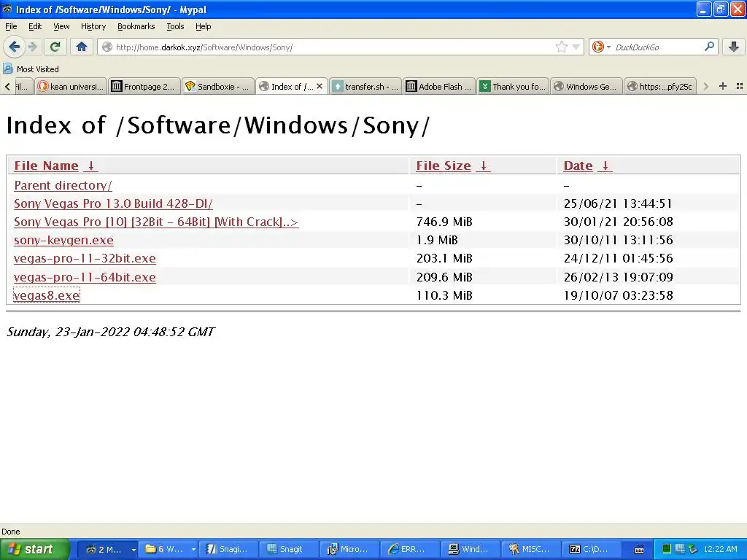The image size is (747, 560).
Task: Open the Edit menu
Action: (x=35, y=26)
